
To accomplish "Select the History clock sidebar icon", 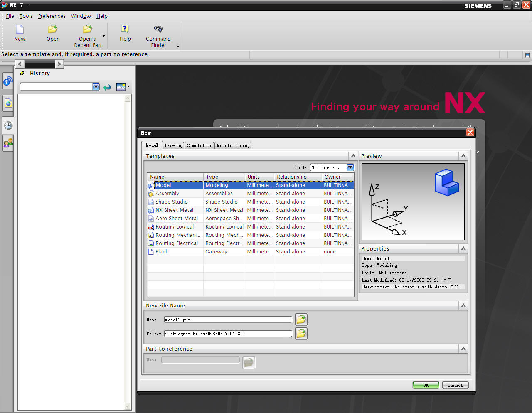I will (x=8, y=125).
